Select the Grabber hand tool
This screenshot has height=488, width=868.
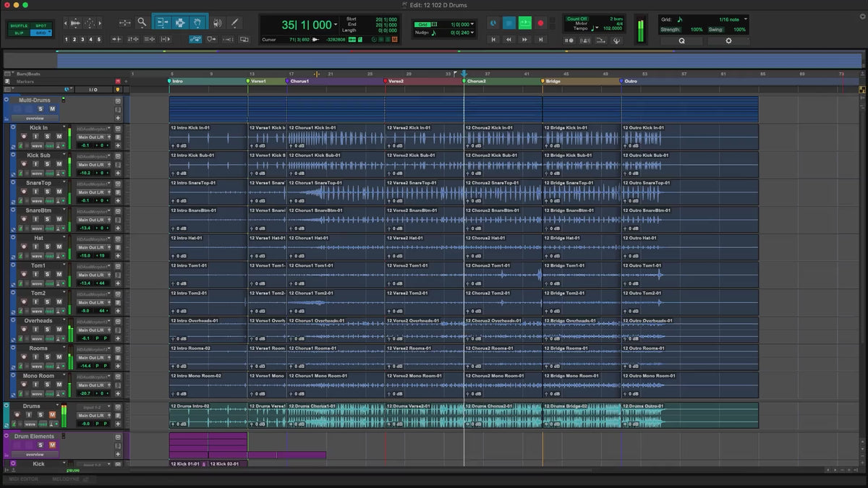(197, 23)
